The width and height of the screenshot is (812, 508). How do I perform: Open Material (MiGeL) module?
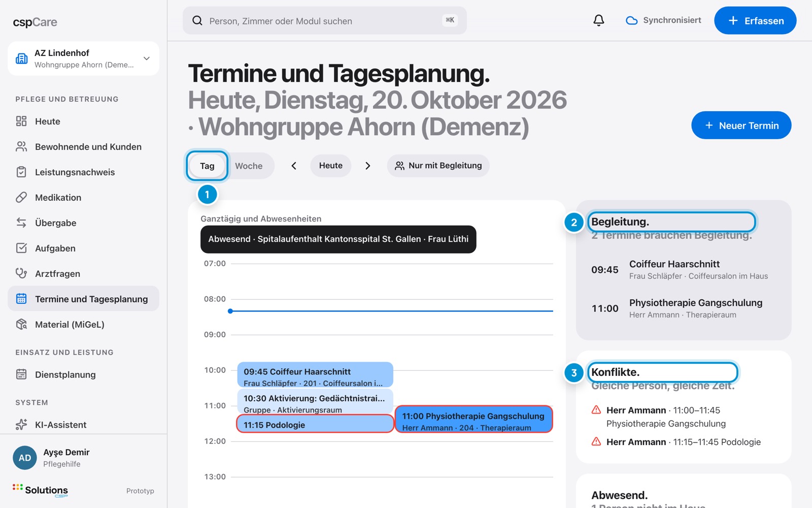(x=83, y=324)
